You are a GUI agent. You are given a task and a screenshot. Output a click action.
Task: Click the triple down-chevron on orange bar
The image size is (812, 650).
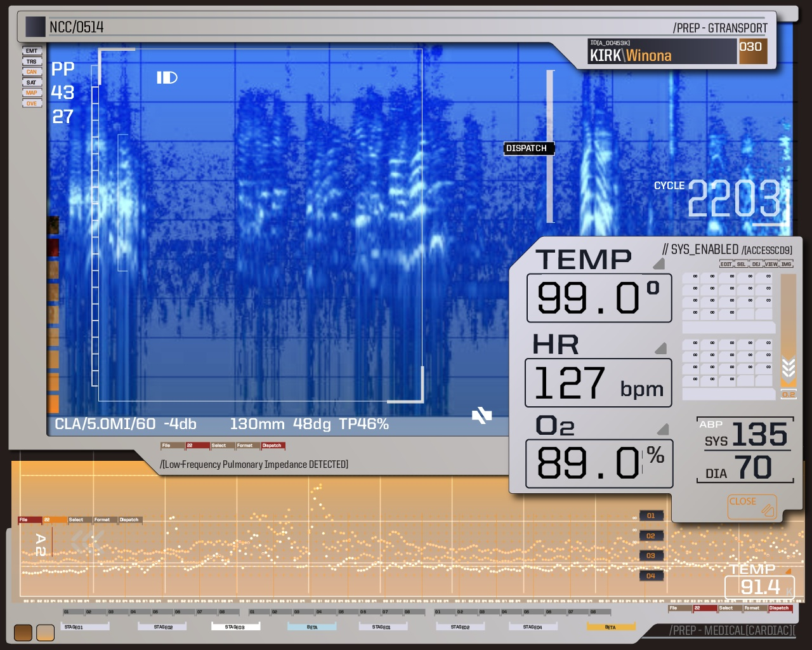point(789,368)
